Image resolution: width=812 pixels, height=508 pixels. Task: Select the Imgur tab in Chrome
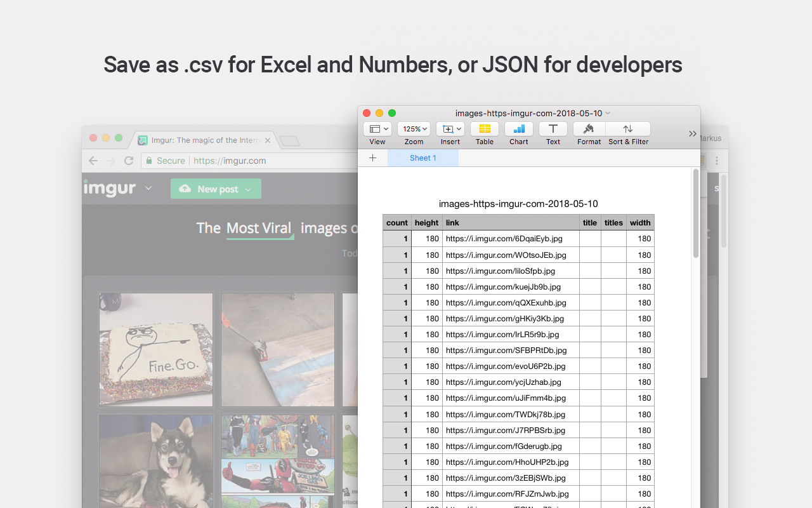tap(204, 140)
